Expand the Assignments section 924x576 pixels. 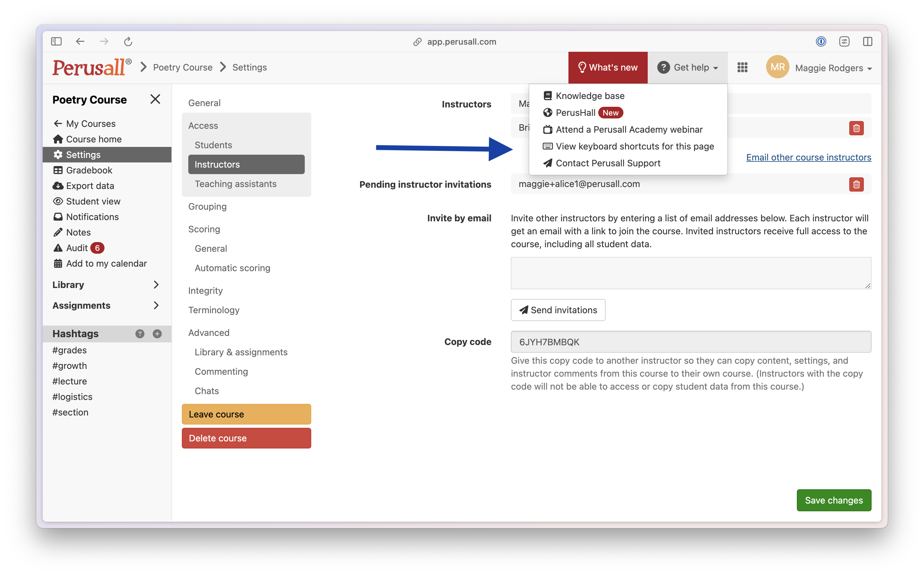[156, 305]
